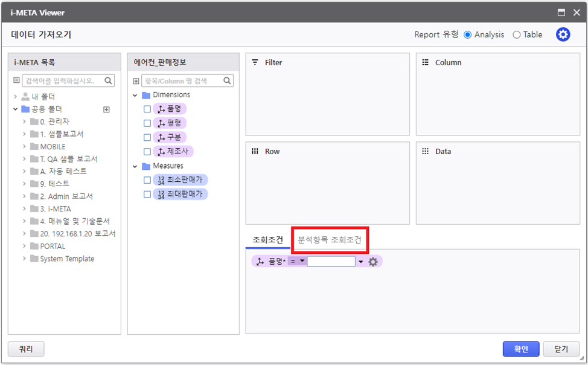Viewport: 588px width, 365px height.
Task: Click the list icon left of i-META search
Action: (x=16, y=80)
